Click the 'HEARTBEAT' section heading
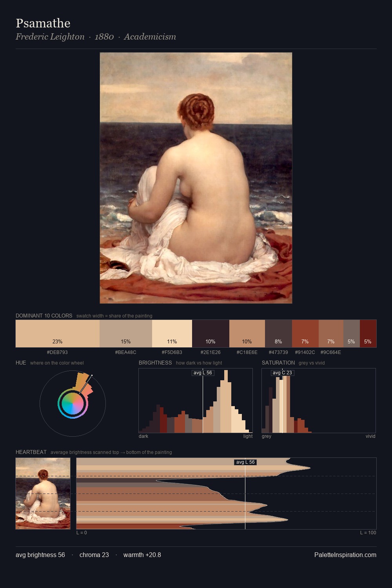This screenshot has width=392, height=588. click(31, 452)
